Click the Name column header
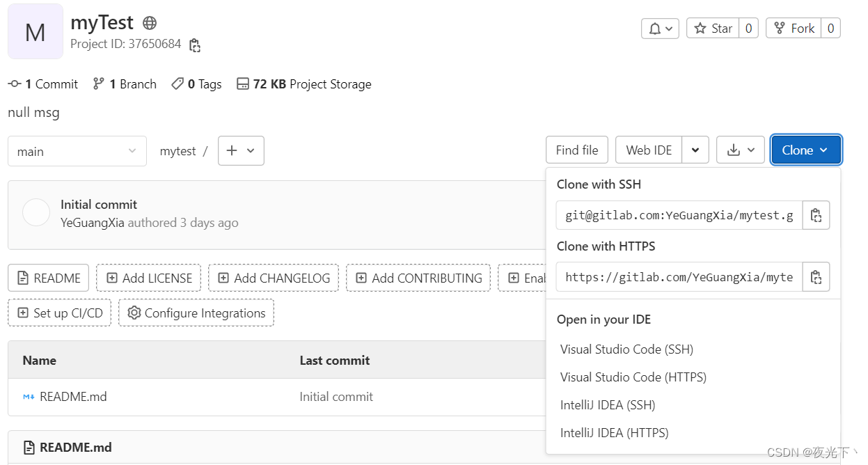Screen dimensions: 868x465 pyautogui.click(x=39, y=361)
